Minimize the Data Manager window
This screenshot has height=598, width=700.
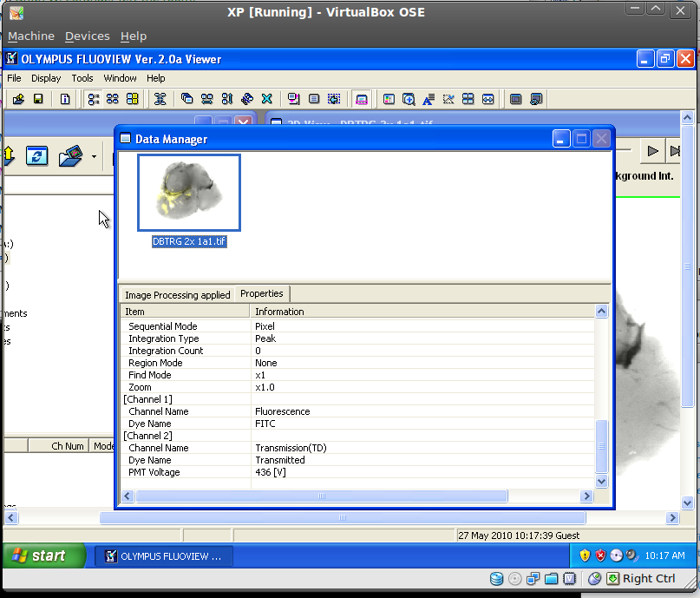click(x=561, y=139)
